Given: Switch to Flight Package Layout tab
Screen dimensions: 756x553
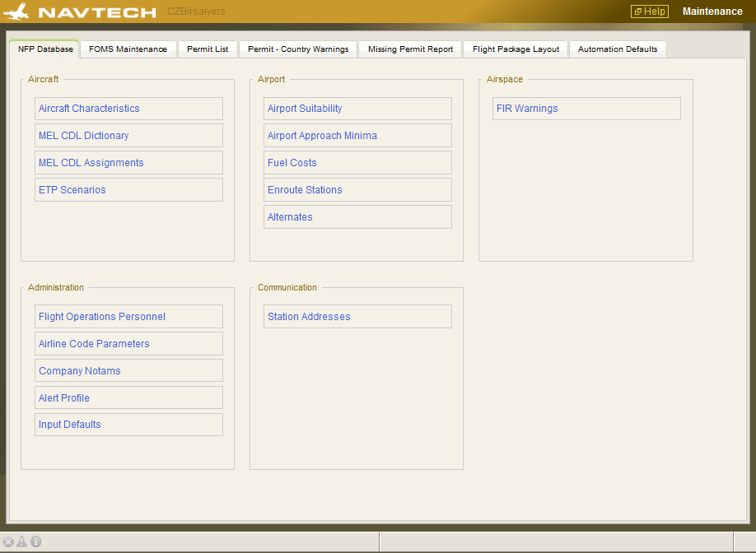Looking at the screenshot, I should click(x=516, y=49).
